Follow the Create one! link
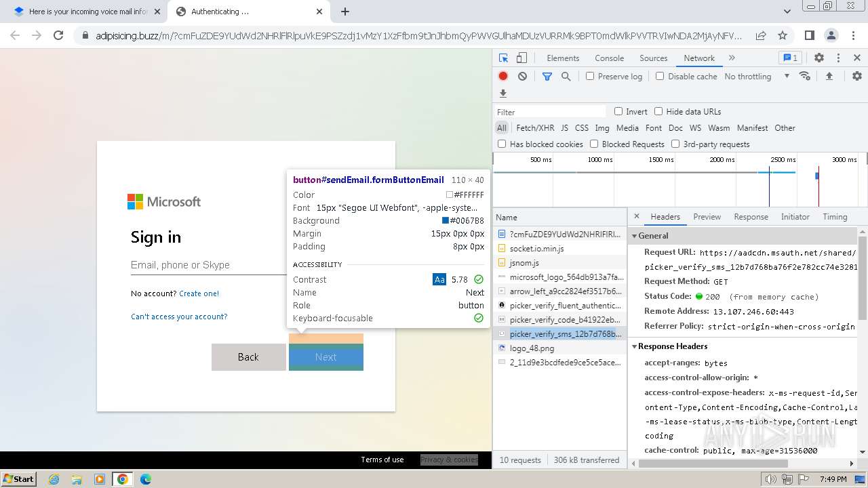This screenshot has width=868, height=488. click(199, 293)
